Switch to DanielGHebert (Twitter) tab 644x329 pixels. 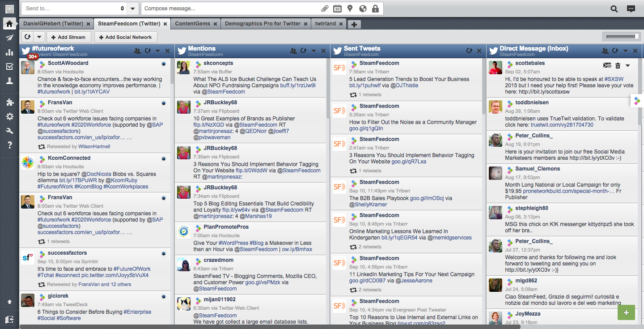point(53,24)
